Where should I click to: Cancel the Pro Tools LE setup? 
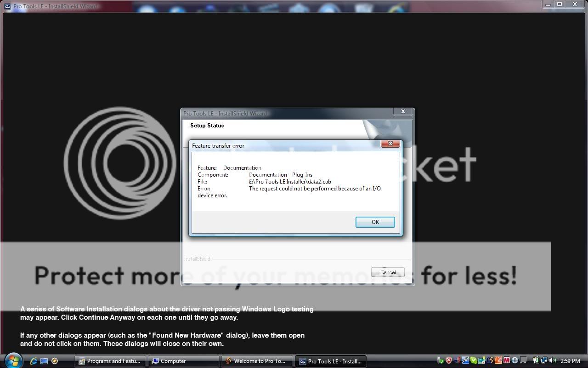pos(388,272)
